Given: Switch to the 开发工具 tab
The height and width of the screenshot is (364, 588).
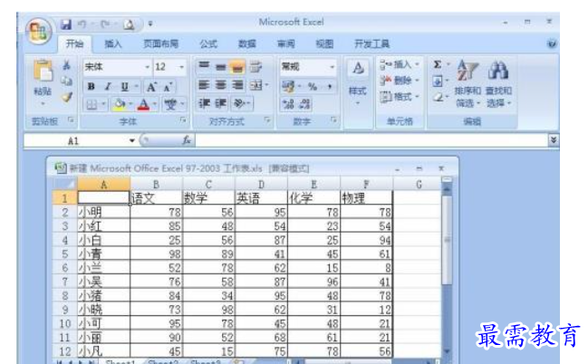Looking at the screenshot, I should (x=372, y=43).
